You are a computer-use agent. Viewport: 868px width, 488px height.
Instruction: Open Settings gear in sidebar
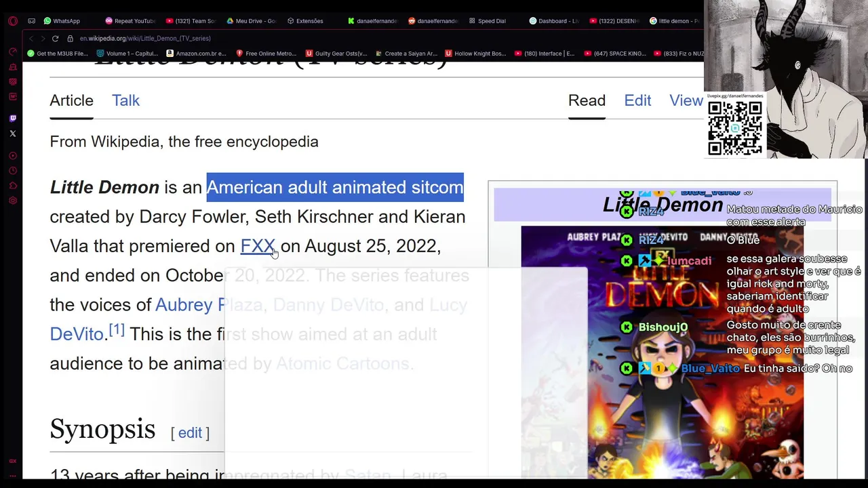pos(12,201)
